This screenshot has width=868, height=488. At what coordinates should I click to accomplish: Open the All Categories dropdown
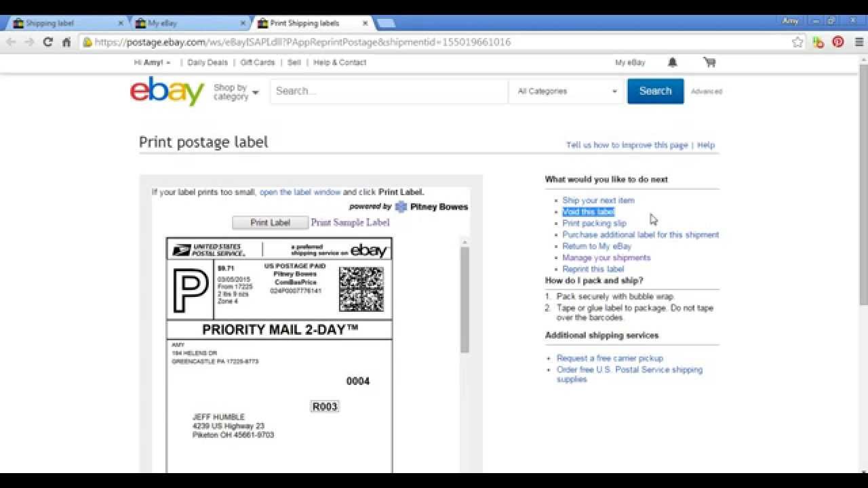pos(567,91)
